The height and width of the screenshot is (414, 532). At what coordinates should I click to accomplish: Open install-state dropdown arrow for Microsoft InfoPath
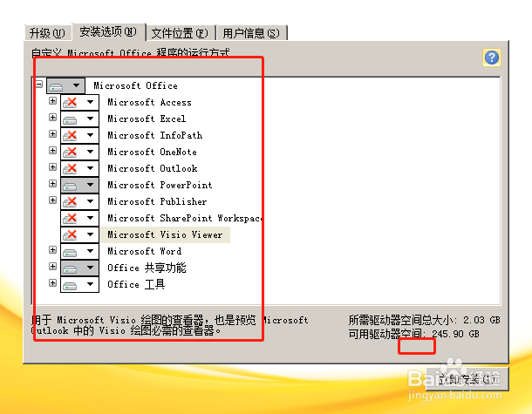pyautogui.click(x=90, y=135)
